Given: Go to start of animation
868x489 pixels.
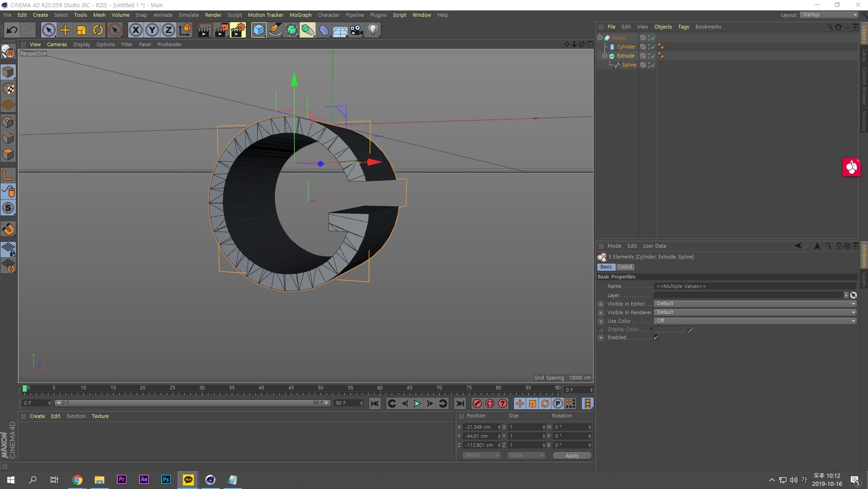Looking at the screenshot, I should click(x=375, y=403).
